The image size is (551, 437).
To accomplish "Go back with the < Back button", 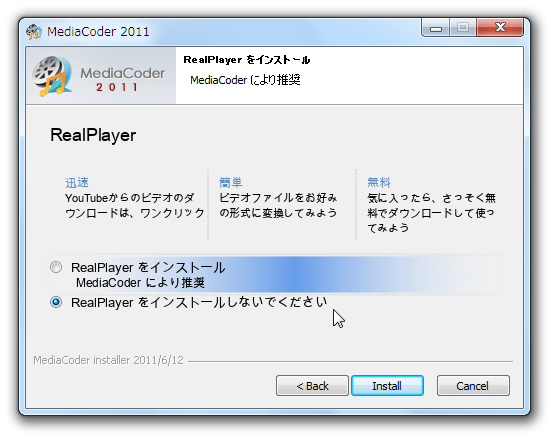I will click(x=312, y=386).
